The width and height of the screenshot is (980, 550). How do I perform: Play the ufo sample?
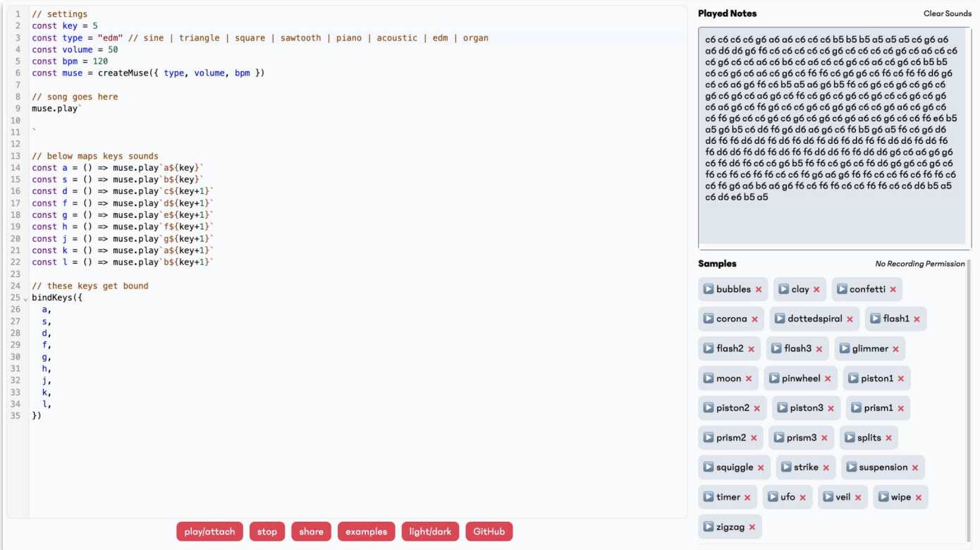[x=773, y=497]
